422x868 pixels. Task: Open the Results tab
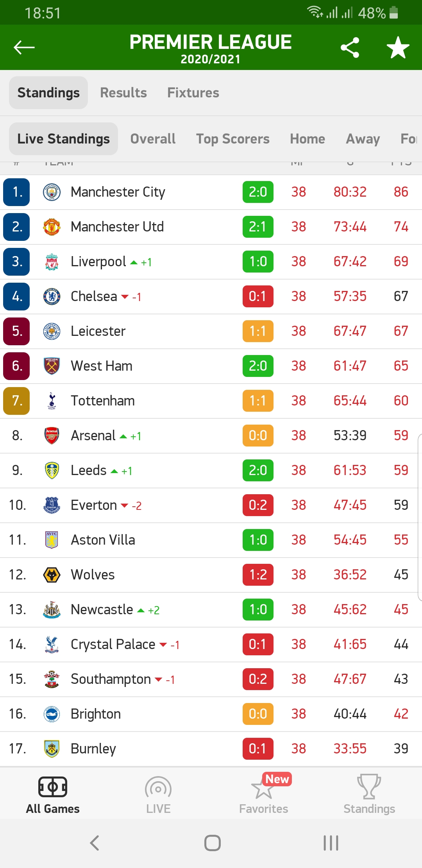(x=123, y=93)
